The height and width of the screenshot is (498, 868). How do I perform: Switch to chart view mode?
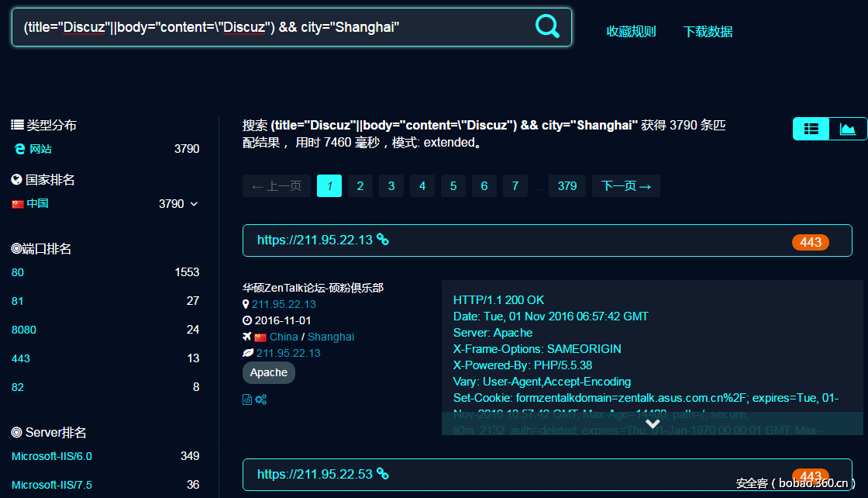(847, 129)
